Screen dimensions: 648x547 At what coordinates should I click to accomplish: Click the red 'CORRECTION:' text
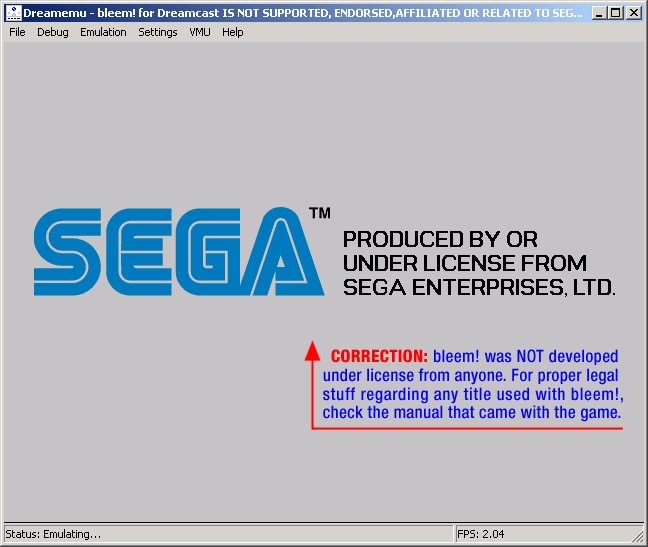point(379,356)
